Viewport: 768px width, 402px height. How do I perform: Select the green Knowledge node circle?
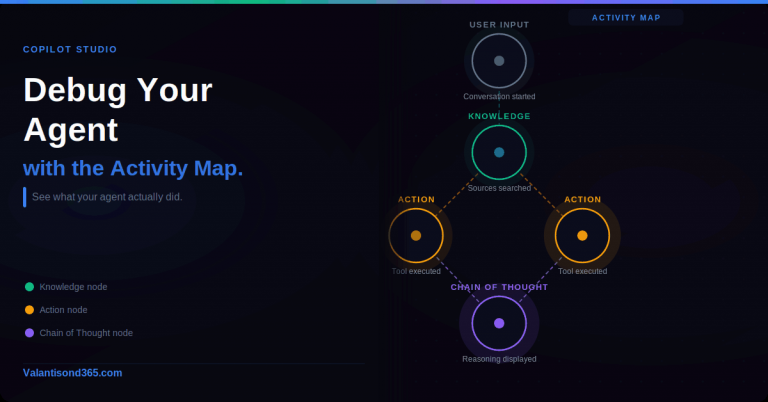coord(499,152)
